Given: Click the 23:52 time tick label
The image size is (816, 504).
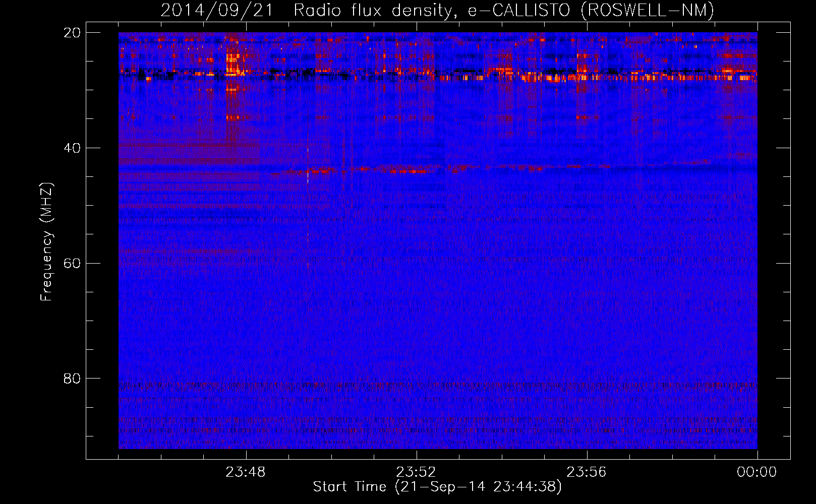Looking at the screenshot, I should click(x=416, y=472).
